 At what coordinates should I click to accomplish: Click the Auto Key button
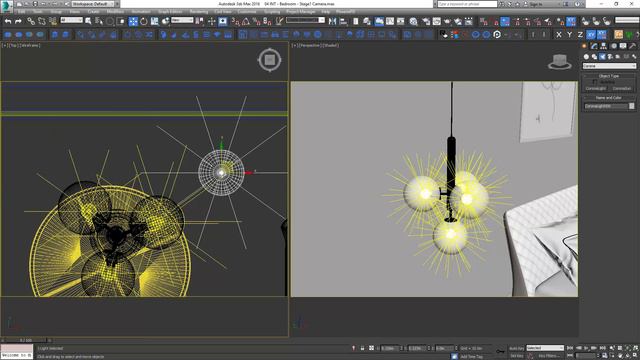[516, 348]
